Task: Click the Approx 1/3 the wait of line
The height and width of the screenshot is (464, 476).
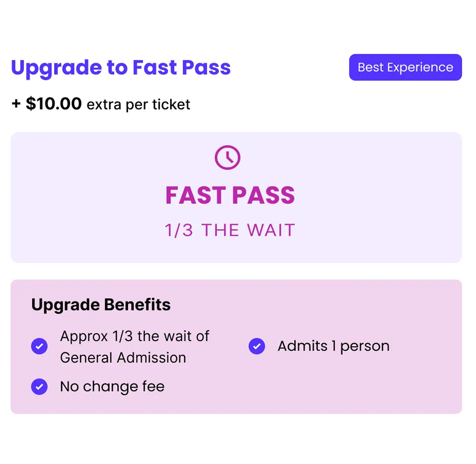Action: [x=135, y=336]
